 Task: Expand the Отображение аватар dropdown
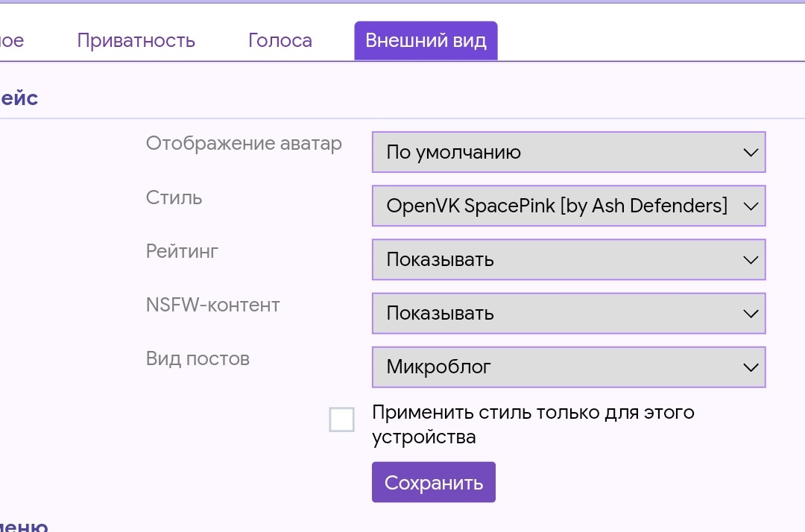click(x=568, y=152)
